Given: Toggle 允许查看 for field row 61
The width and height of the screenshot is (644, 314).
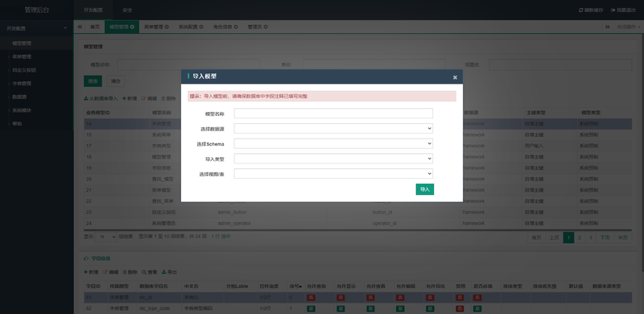Looking at the screenshot, I should tap(370, 298).
